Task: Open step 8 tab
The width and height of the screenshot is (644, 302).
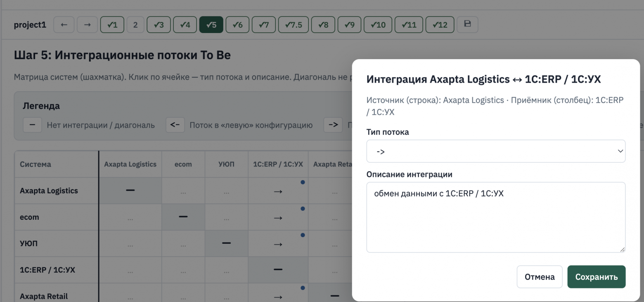Action: click(x=323, y=25)
